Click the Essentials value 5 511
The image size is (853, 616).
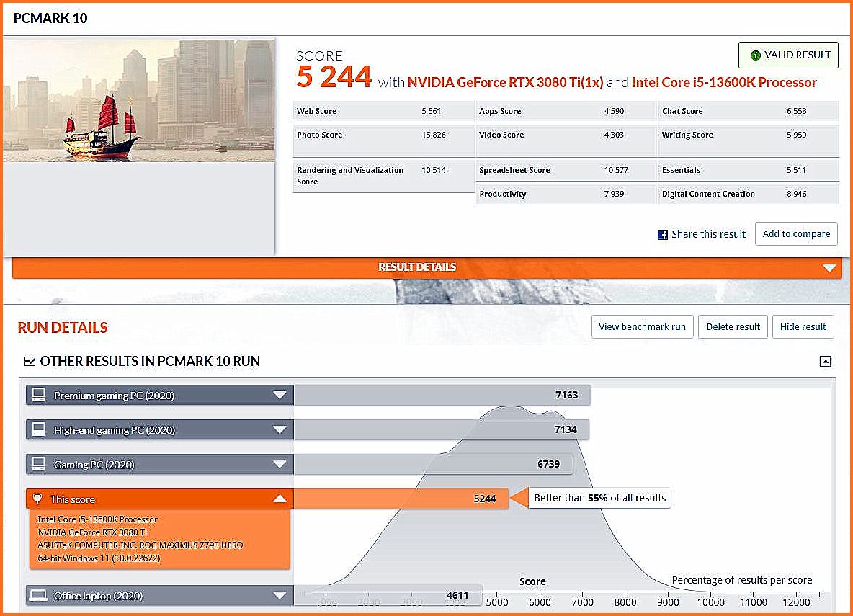point(796,170)
